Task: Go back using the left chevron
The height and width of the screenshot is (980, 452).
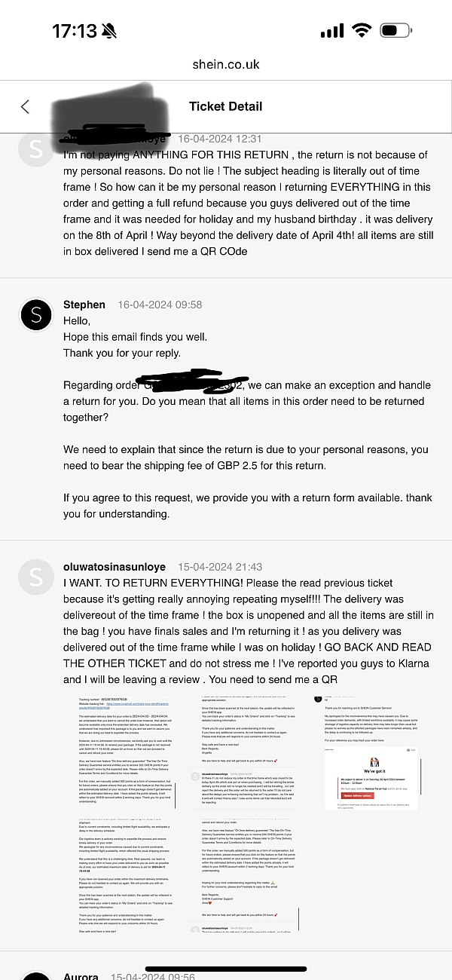Action: point(25,106)
